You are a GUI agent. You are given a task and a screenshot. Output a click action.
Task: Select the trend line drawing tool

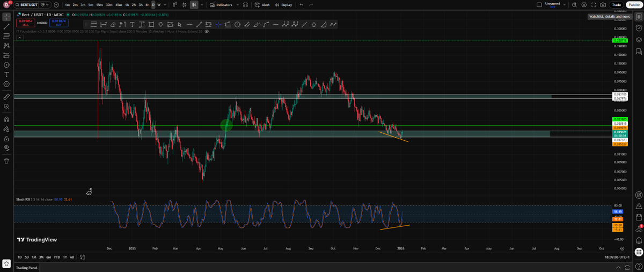coord(6,26)
